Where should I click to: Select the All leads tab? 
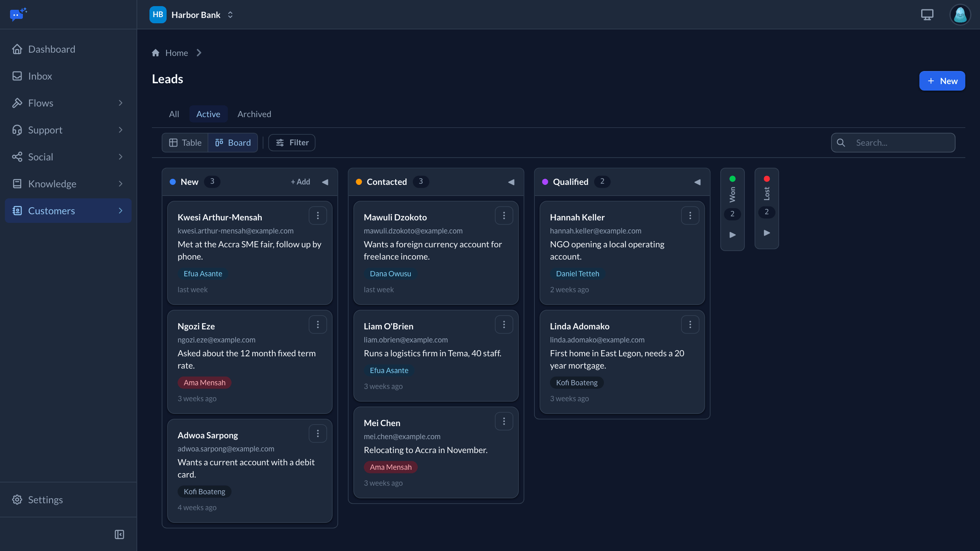pos(174,114)
